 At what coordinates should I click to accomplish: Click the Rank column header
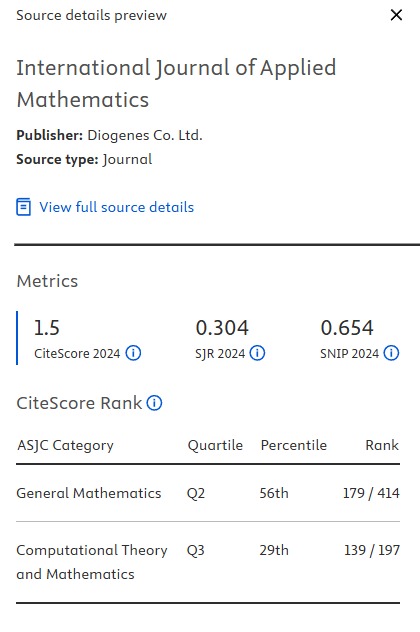pos(382,445)
